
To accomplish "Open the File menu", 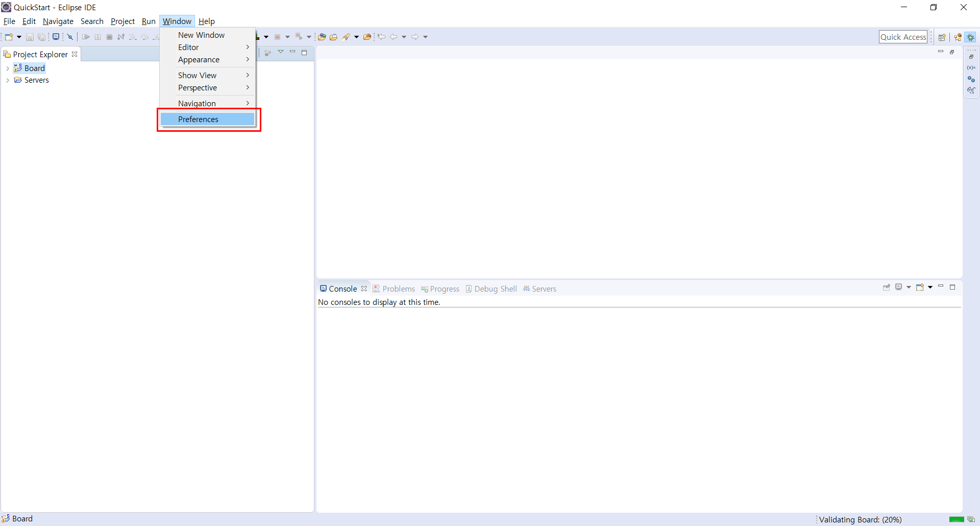I will 9,21.
